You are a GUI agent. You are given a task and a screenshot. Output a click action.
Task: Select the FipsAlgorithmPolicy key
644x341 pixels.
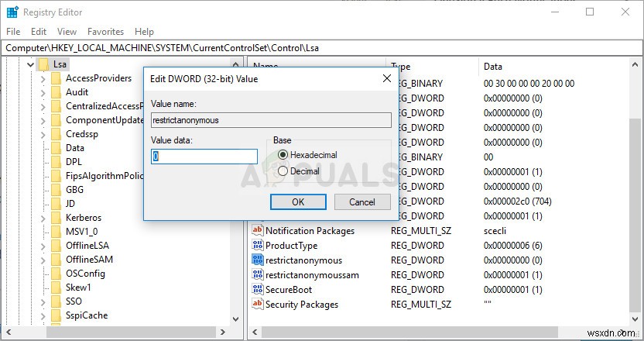click(104, 176)
